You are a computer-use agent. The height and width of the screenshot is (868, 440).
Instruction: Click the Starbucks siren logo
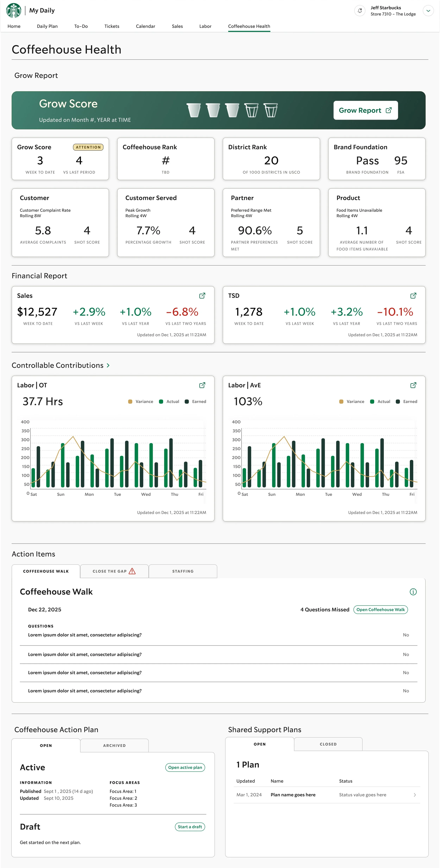point(14,10)
